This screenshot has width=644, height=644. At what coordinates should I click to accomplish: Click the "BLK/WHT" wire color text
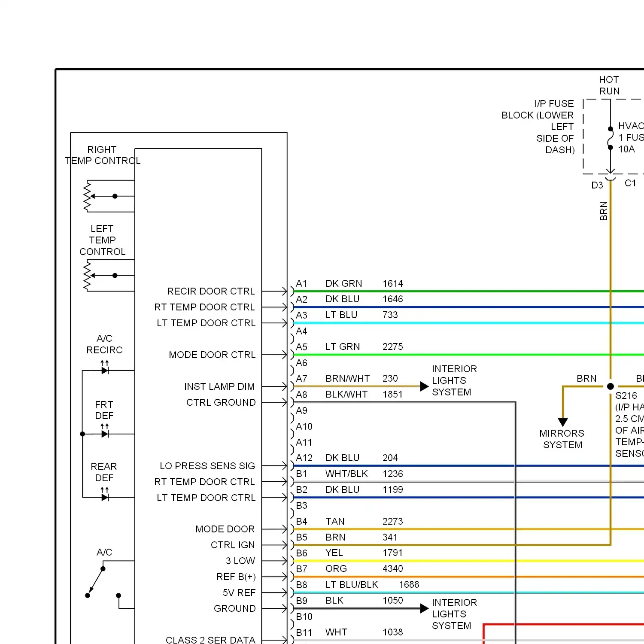point(346,394)
